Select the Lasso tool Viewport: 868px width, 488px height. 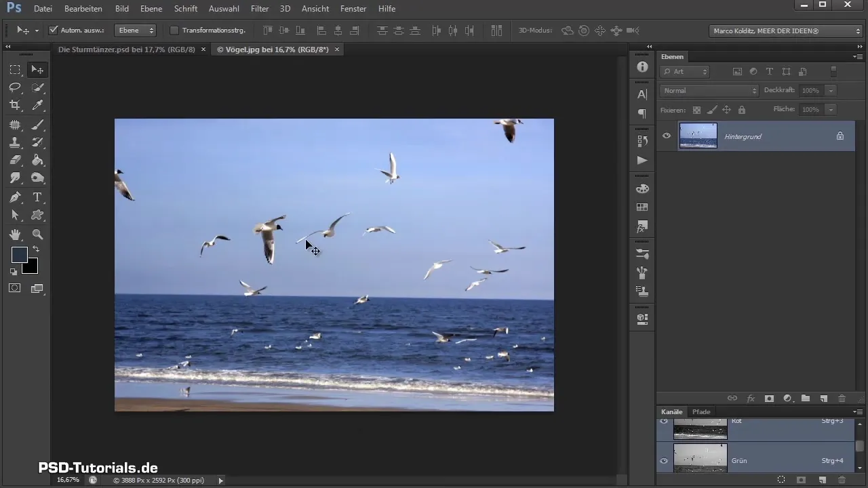(x=15, y=87)
